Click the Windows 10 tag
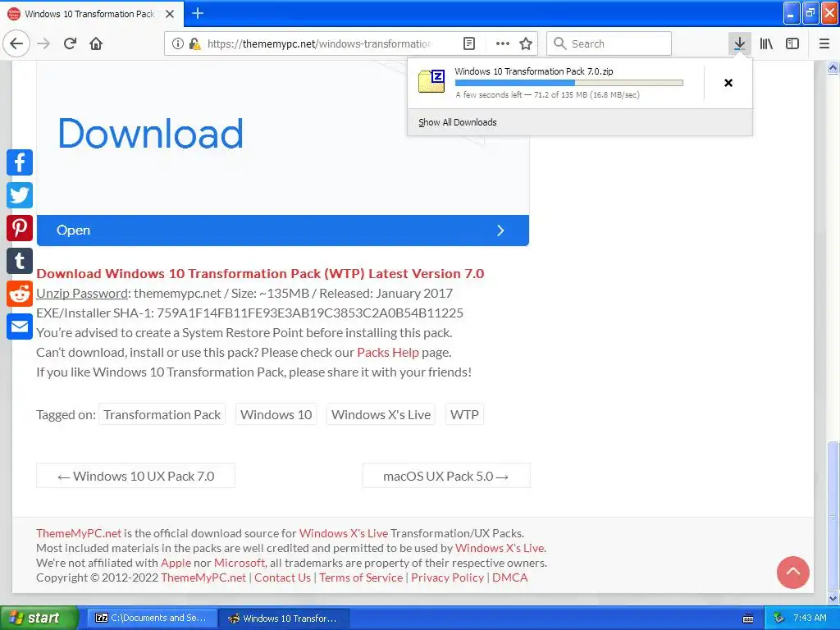The image size is (840, 630). 276,414
